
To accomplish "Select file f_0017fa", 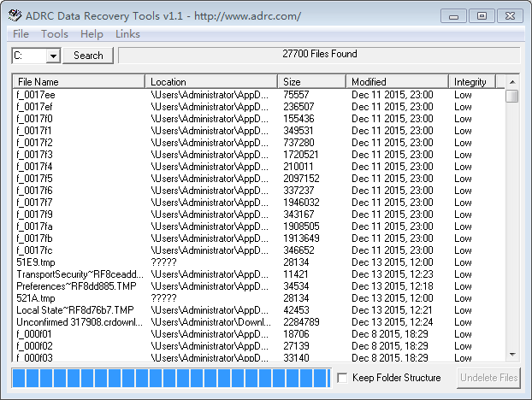I will (34, 226).
